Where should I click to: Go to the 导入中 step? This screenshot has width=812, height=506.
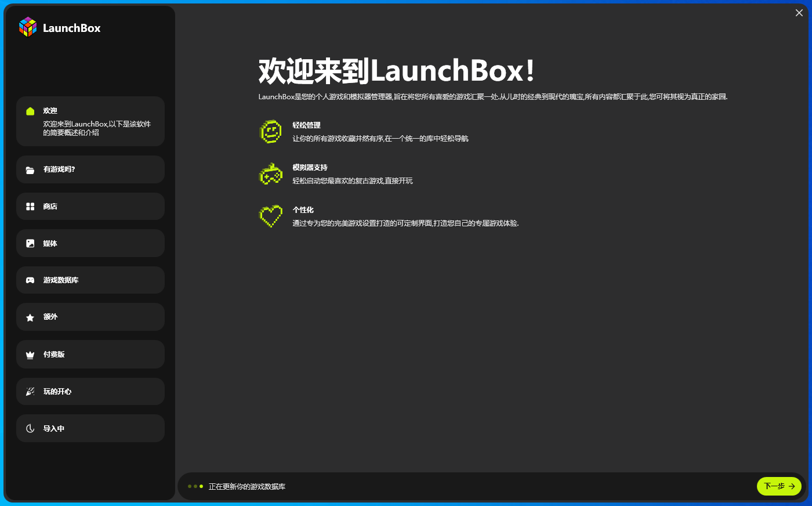tap(90, 428)
